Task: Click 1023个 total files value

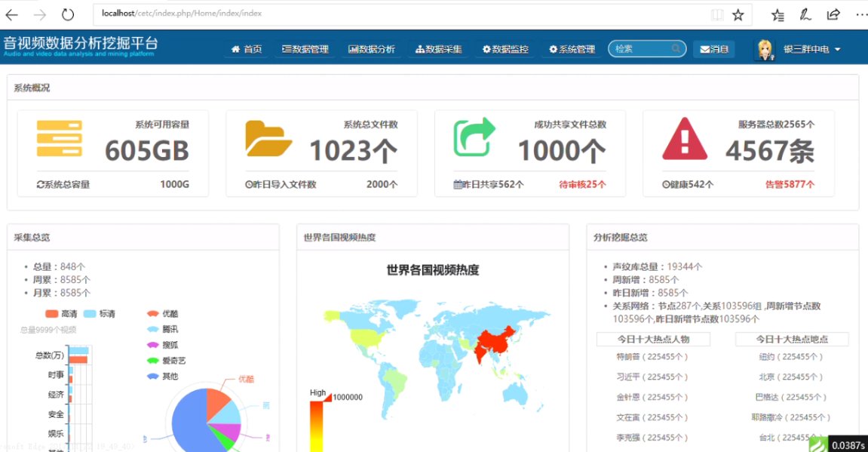Action: (354, 151)
